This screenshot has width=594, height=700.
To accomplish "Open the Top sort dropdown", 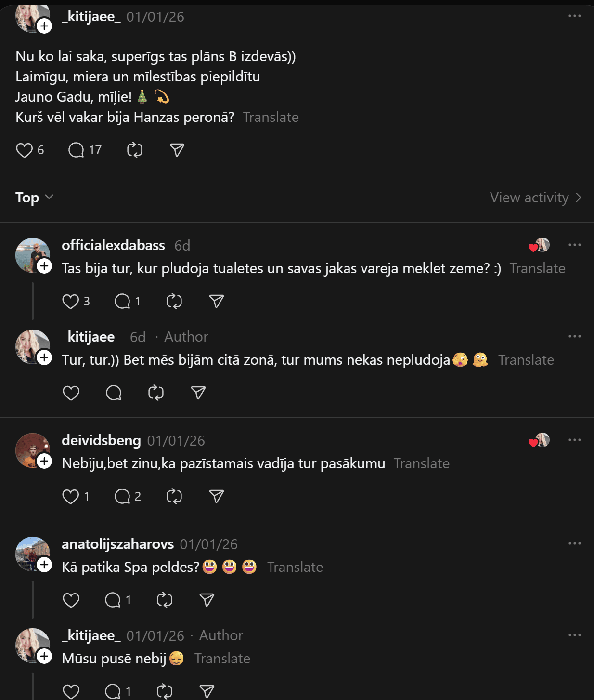I will tap(34, 198).
